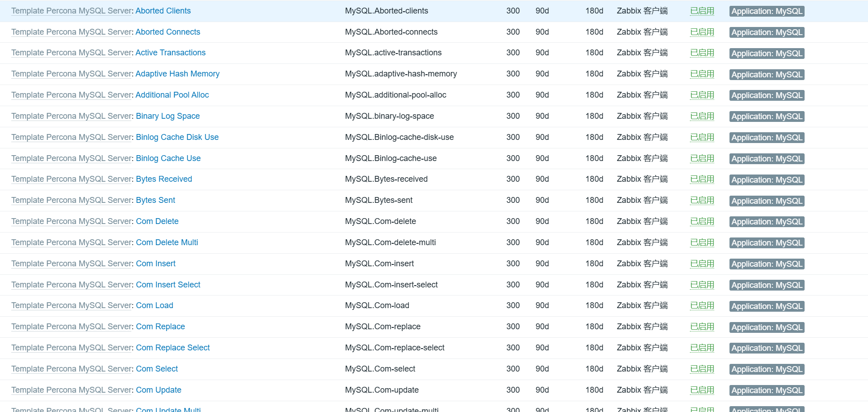
Task: Open the Additional Pool Alloc item
Action: [x=172, y=95]
